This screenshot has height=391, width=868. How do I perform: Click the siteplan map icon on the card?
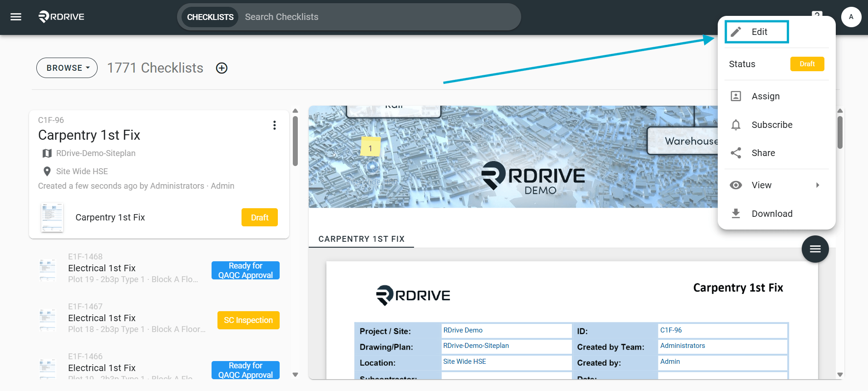(x=47, y=153)
